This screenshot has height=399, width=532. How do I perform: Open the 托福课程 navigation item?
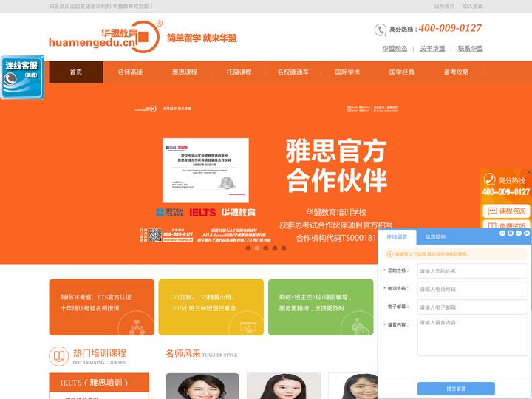239,72
